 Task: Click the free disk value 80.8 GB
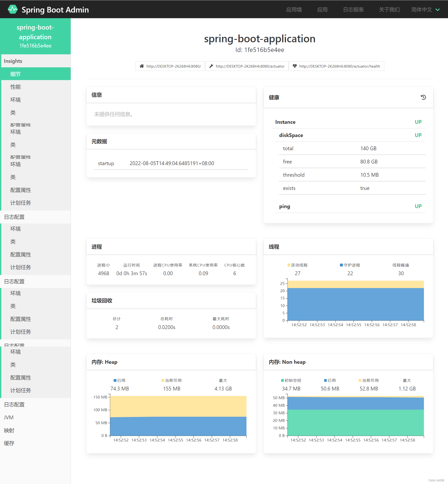coord(369,162)
